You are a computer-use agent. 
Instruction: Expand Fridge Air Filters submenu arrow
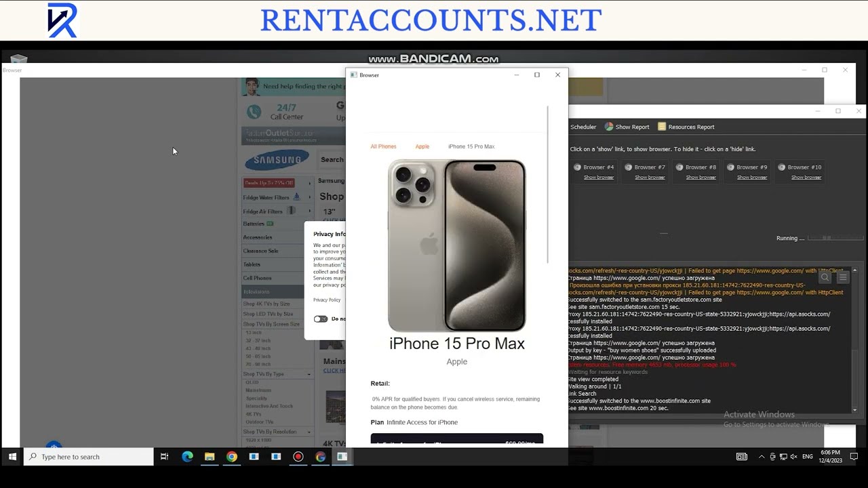(310, 211)
